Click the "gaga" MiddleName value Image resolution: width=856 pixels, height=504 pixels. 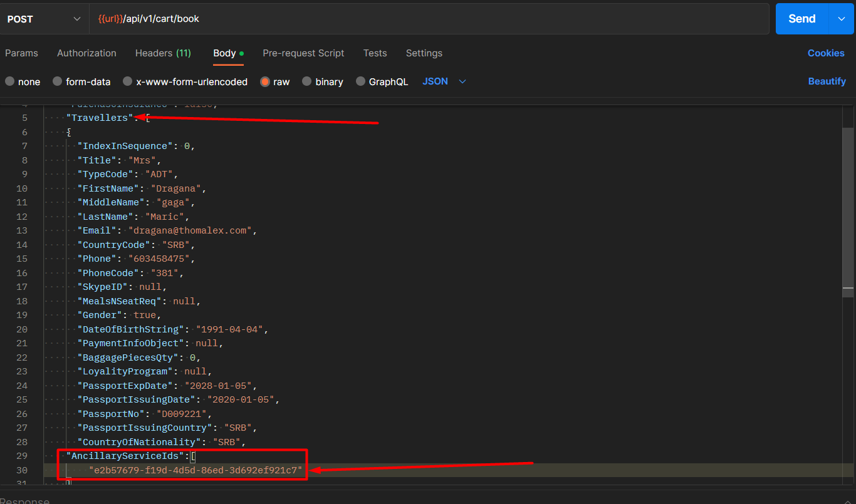point(174,202)
